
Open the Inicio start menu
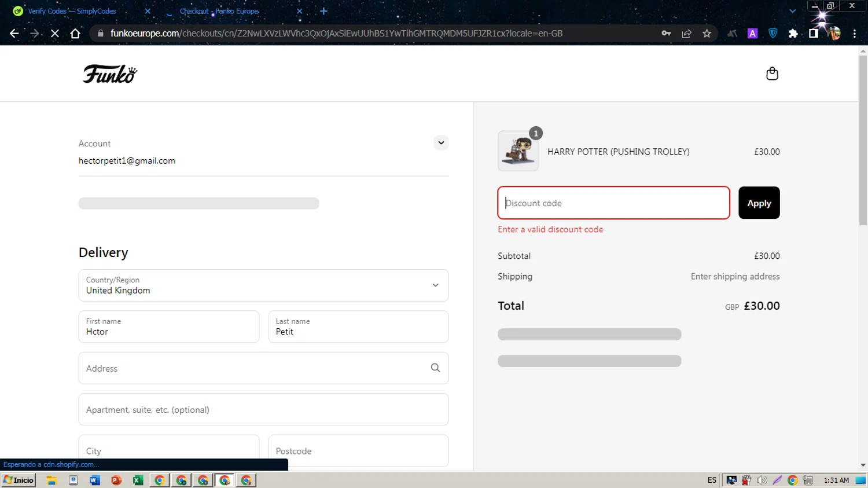pos(19,480)
